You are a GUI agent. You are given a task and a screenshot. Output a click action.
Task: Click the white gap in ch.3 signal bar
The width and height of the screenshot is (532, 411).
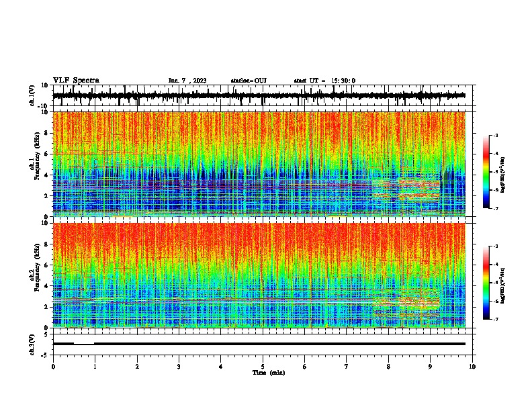[84, 343]
